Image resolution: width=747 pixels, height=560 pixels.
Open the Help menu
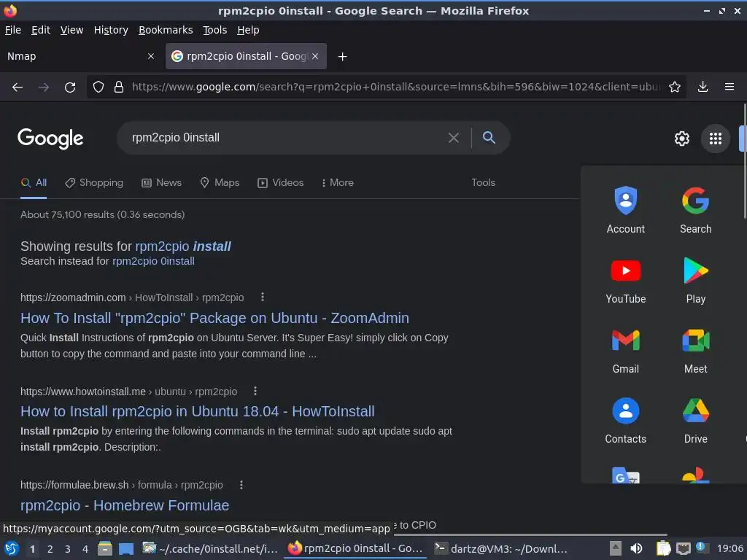click(x=248, y=30)
